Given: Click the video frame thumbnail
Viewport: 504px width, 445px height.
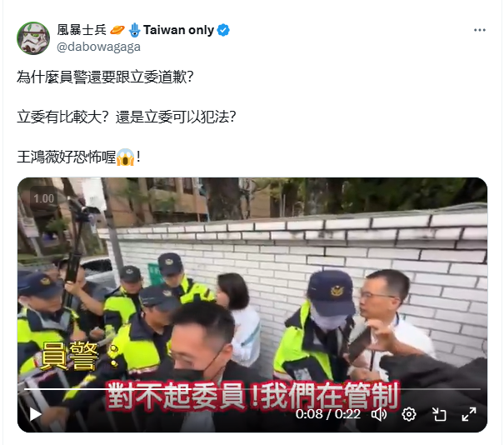Looking at the screenshot, I should 252,305.
